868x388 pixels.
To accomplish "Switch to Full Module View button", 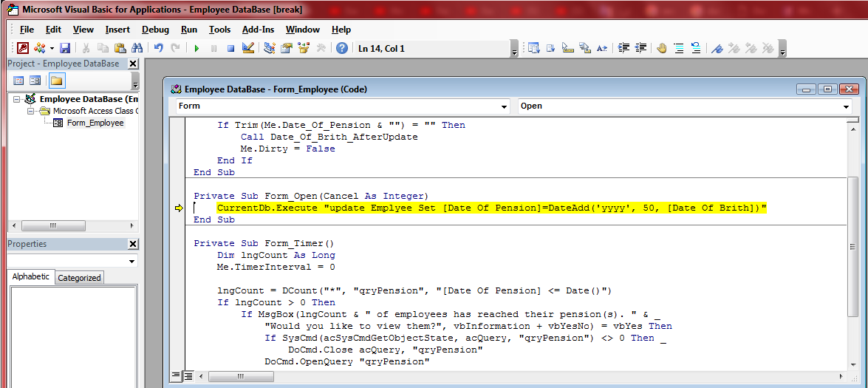I will 188,376.
